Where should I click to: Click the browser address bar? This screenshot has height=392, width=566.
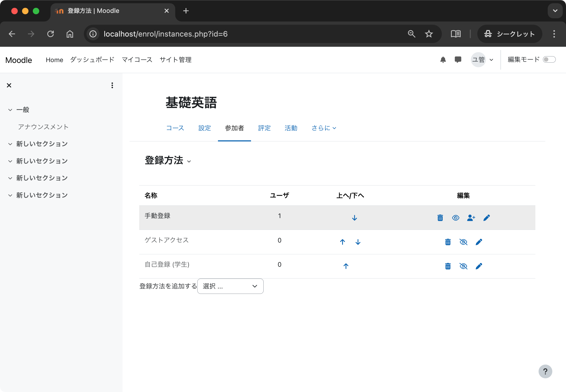coord(165,34)
